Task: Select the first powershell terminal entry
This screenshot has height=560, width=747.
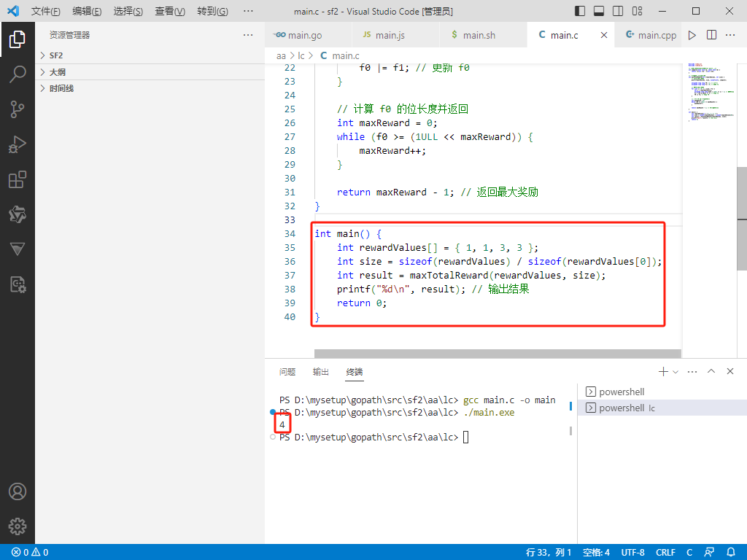Action: pos(662,392)
